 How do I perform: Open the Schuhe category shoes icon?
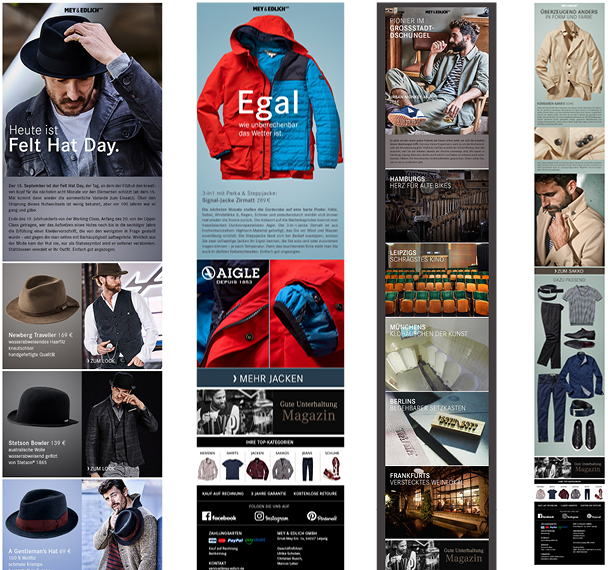coord(331,468)
